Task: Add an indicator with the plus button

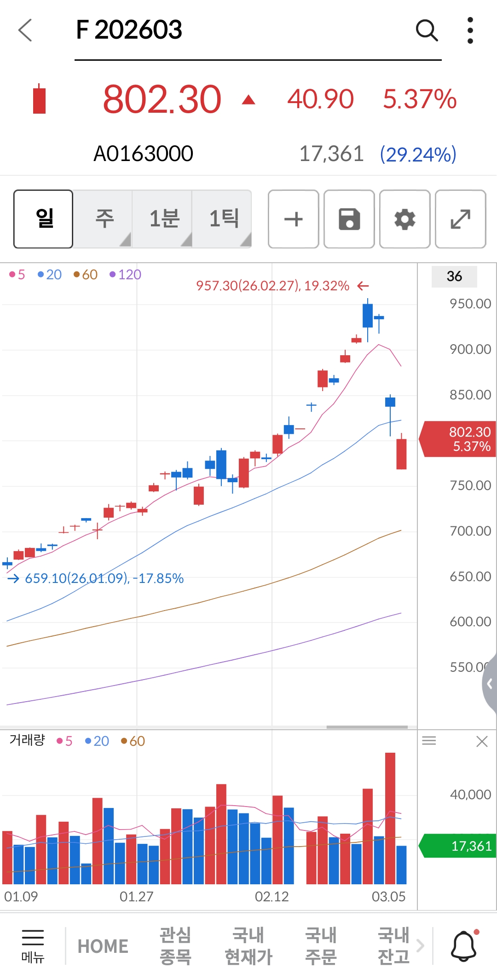Action: pyautogui.click(x=294, y=219)
